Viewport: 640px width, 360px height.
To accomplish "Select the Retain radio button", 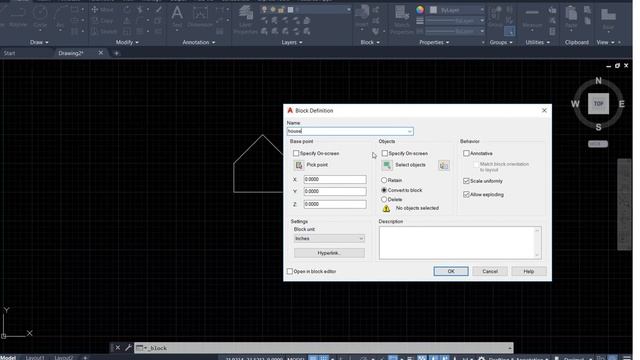I will 384,180.
